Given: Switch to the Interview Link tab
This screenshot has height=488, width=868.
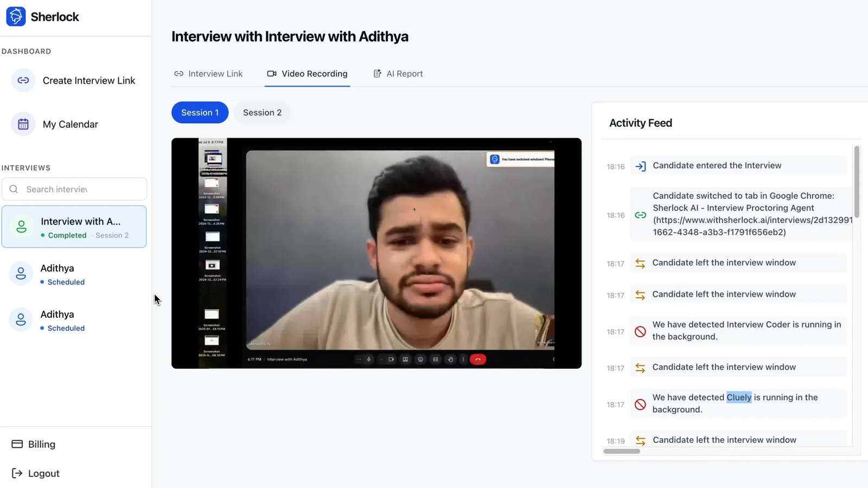Looking at the screenshot, I should [x=208, y=74].
